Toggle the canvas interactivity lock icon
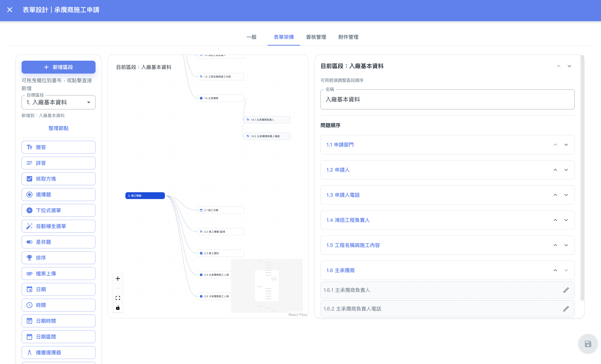Image resolution: width=601 pixels, height=364 pixels. click(x=118, y=308)
